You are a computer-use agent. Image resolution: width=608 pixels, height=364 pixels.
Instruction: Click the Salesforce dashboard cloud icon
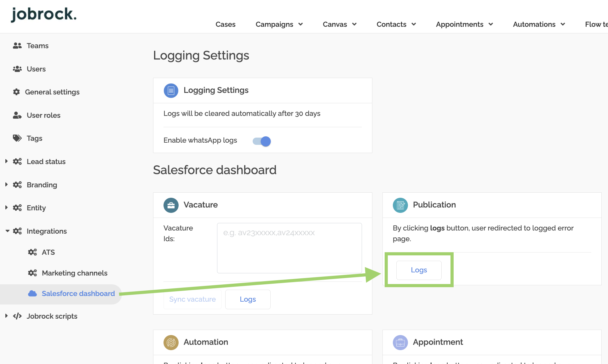(32, 293)
